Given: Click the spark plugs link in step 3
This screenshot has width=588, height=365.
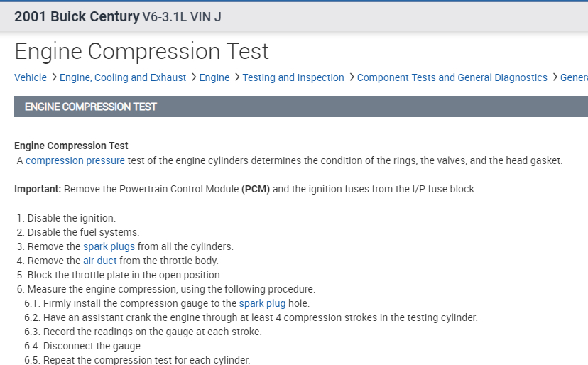Looking at the screenshot, I should 109,246.
